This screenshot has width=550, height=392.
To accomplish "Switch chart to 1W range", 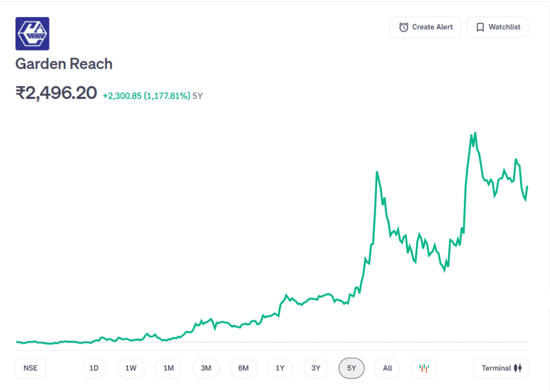I will coord(131,368).
